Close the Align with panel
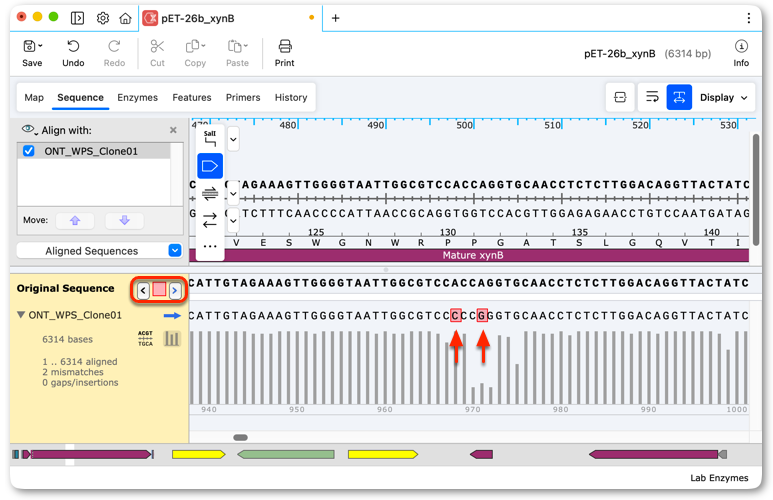Screen dimensions: 773x500 click(173, 130)
